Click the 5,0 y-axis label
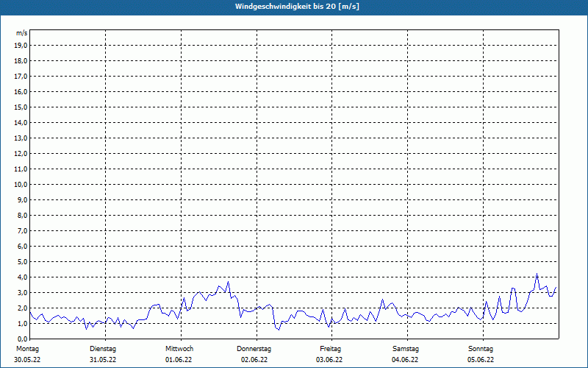Screen dimensions: 588x368 [22, 262]
